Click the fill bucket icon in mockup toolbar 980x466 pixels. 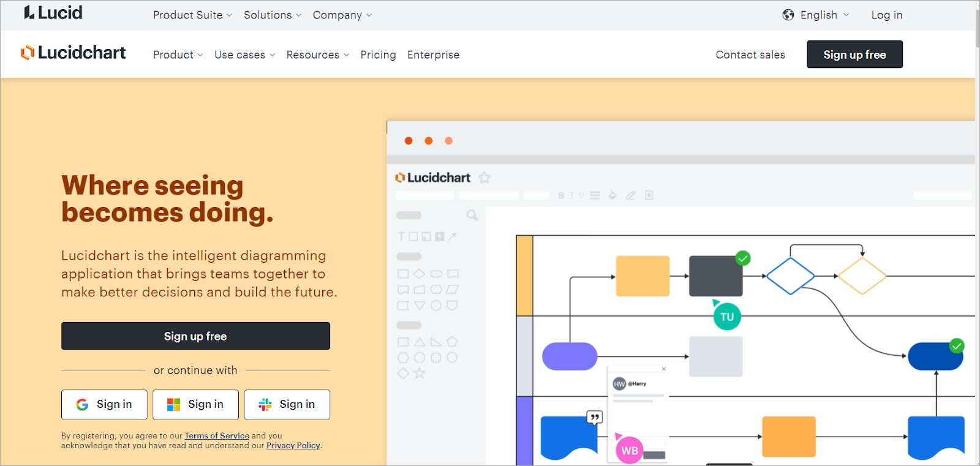(612, 195)
